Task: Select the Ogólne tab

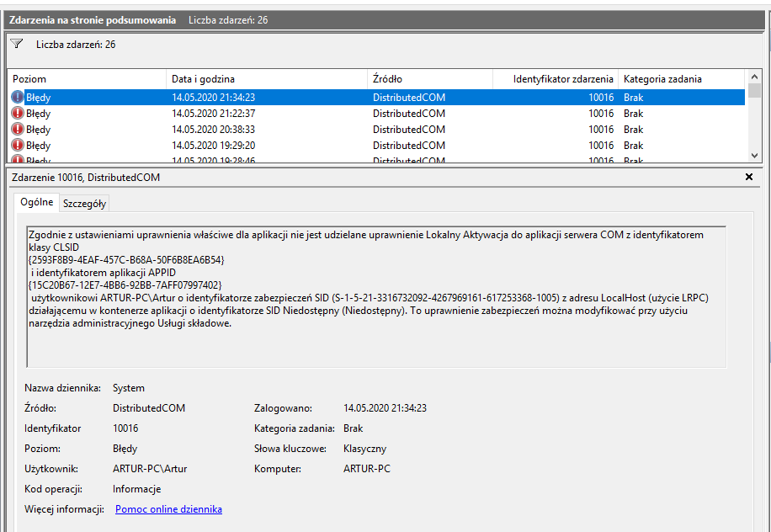Action: click(36, 203)
